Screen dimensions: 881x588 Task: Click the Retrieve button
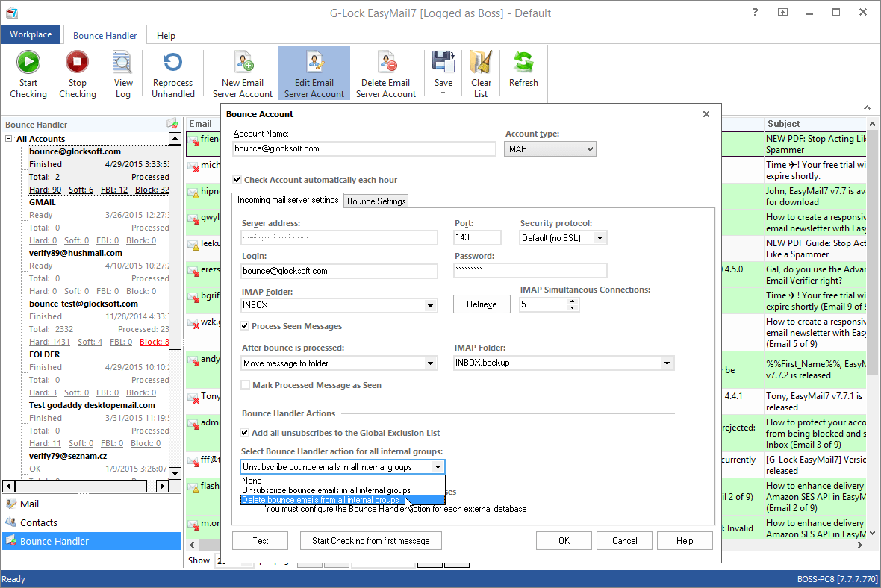coord(482,304)
